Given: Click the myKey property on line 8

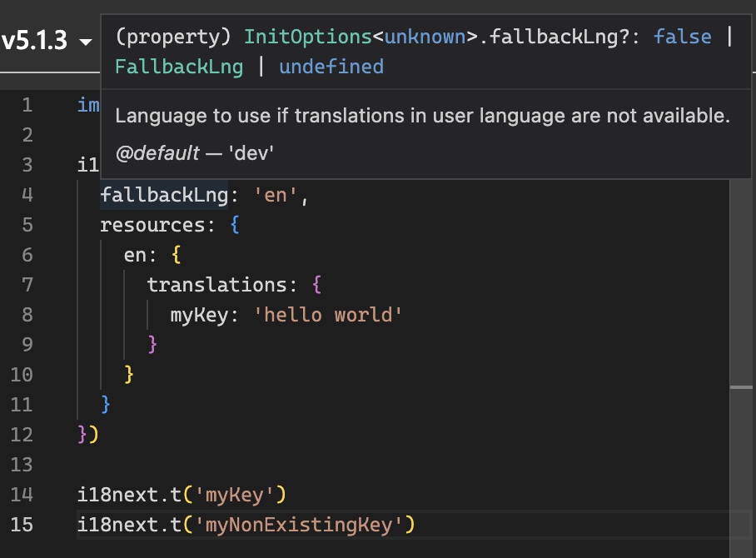Looking at the screenshot, I should click(x=193, y=315).
